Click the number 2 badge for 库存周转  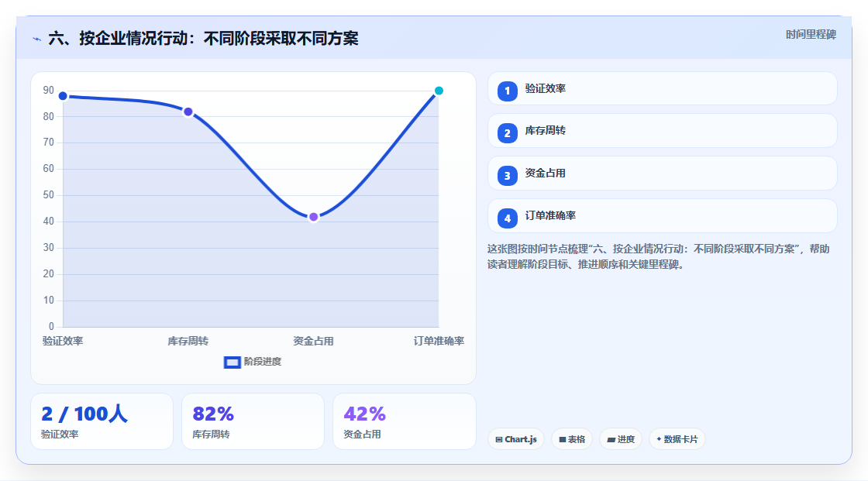[x=507, y=133]
